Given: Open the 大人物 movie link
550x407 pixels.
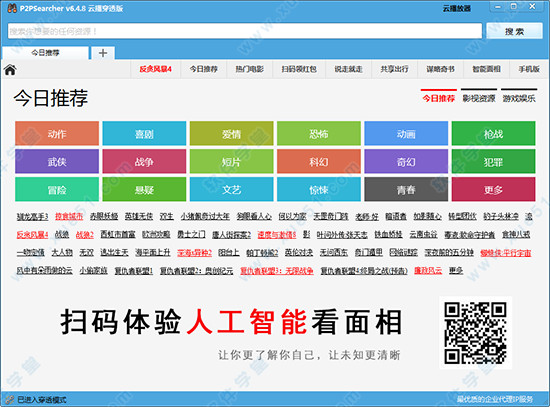Looking at the screenshot, I should (x=62, y=252).
